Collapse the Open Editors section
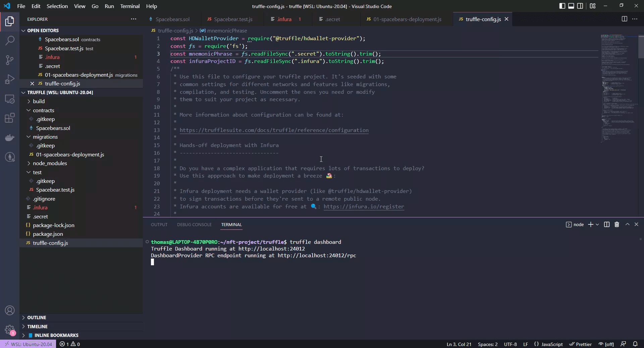 [x=81, y=30]
